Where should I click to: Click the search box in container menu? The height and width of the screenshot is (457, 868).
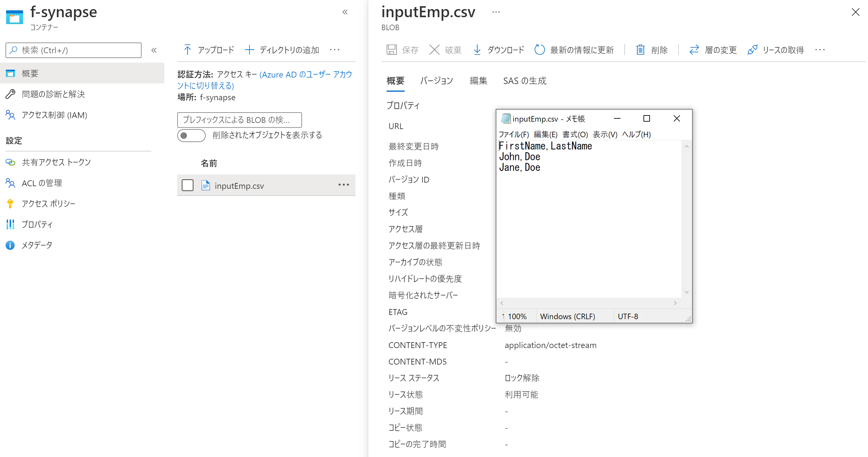pyautogui.click(x=74, y=50)
